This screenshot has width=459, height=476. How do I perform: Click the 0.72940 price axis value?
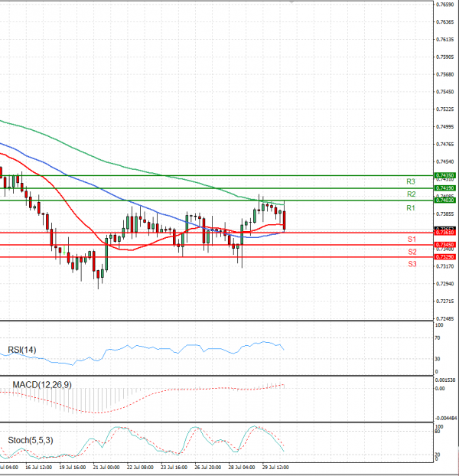445,284
